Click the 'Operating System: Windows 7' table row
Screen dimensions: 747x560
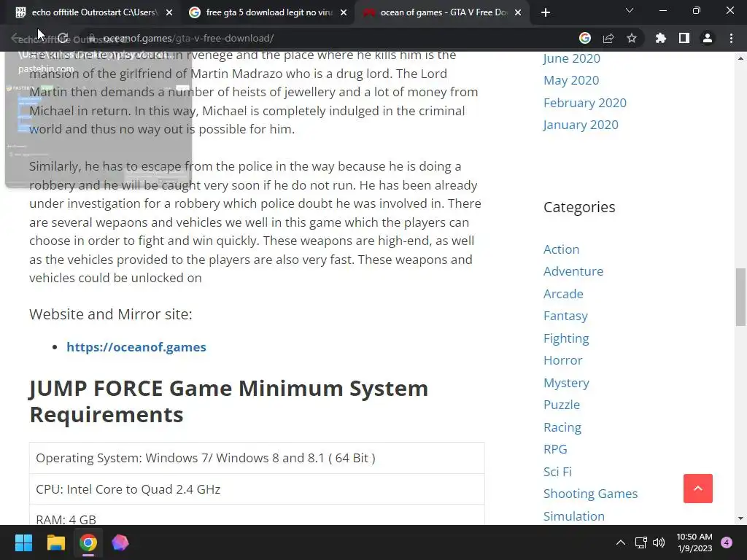tap(257, 458)
